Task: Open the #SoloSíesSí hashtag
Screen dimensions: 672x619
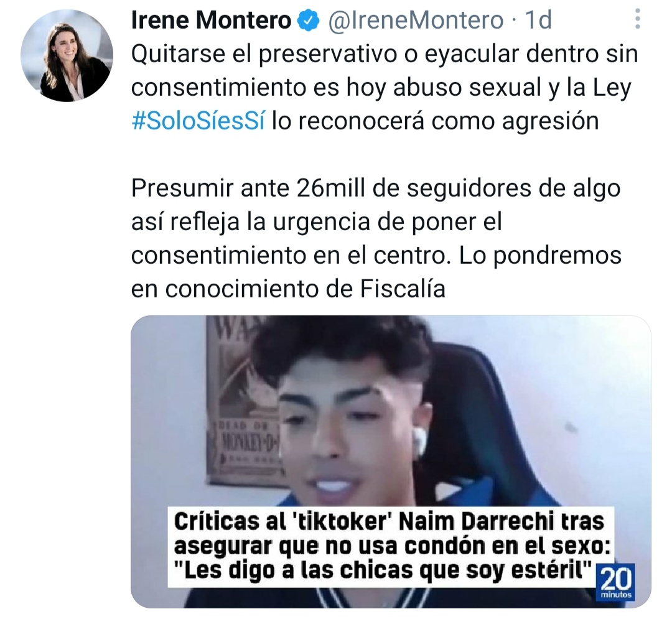Action: click(x=198, y=121)
